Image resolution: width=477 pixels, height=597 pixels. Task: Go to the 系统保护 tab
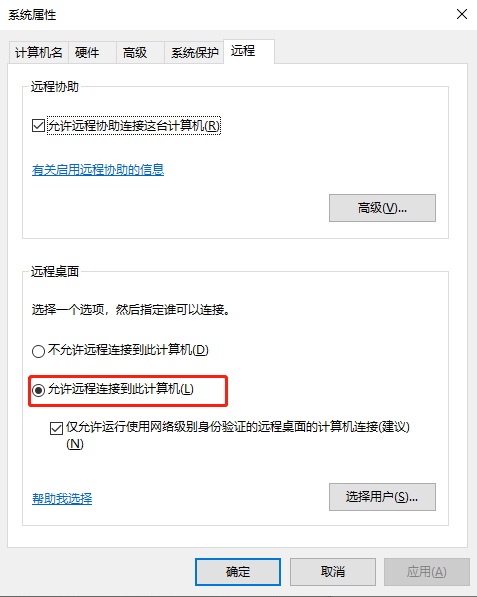[x=194, y=52]
